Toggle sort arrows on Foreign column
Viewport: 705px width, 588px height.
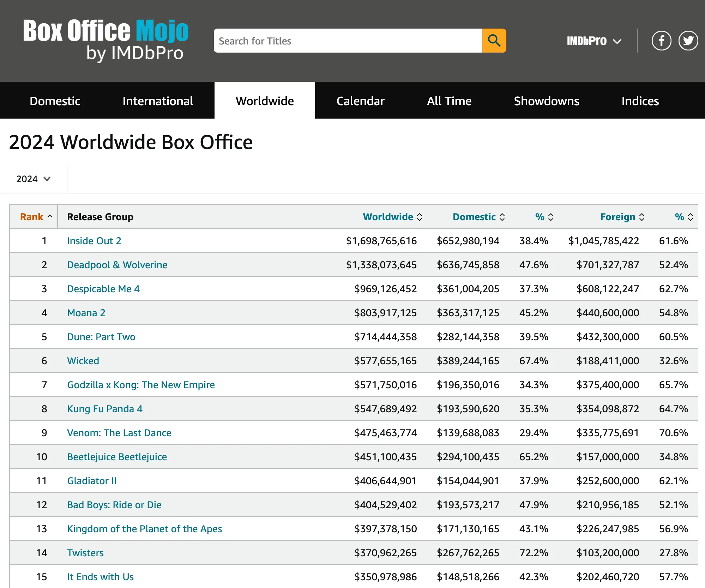pos(641,217)
